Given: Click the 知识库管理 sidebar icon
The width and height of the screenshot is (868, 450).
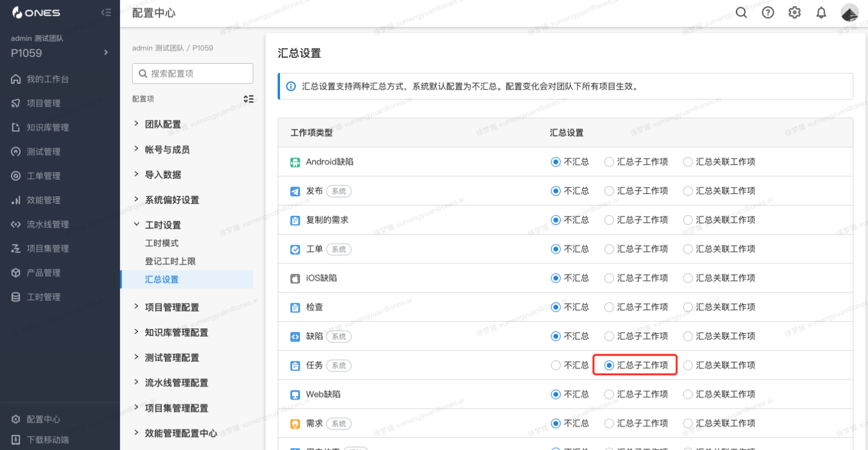Looking at the screenshot, I should tap(16, 128).
